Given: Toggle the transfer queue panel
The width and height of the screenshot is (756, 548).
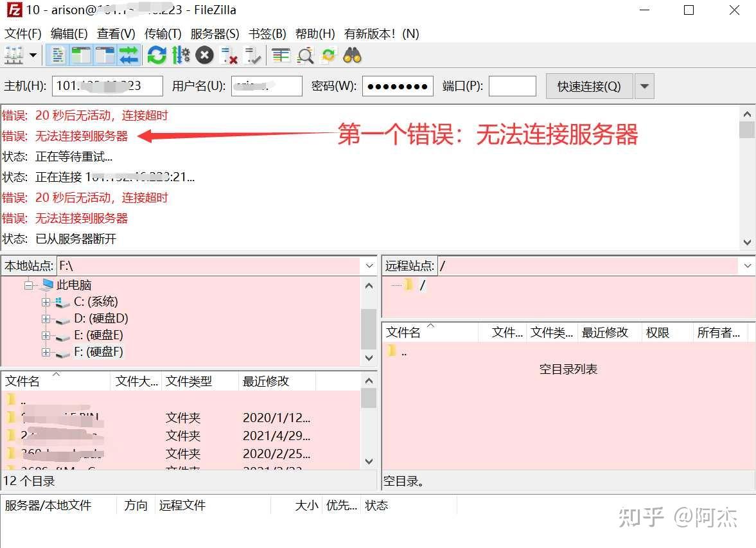Looking at the screenshot, I should click(128, 55).
